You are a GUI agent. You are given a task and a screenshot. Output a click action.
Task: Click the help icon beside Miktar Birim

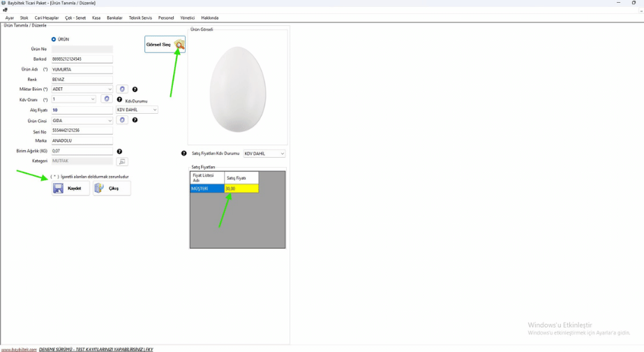coord(135,89)
